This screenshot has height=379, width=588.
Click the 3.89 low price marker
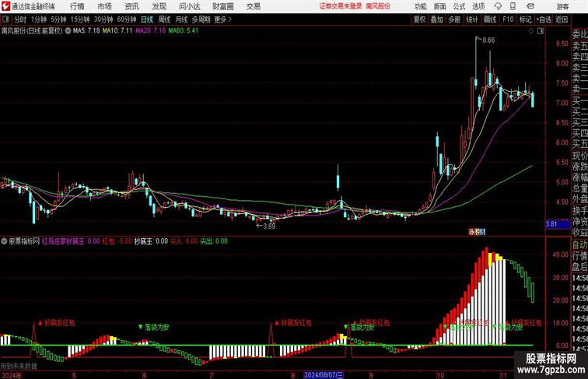pyautogui.click(x=269, y=226)
